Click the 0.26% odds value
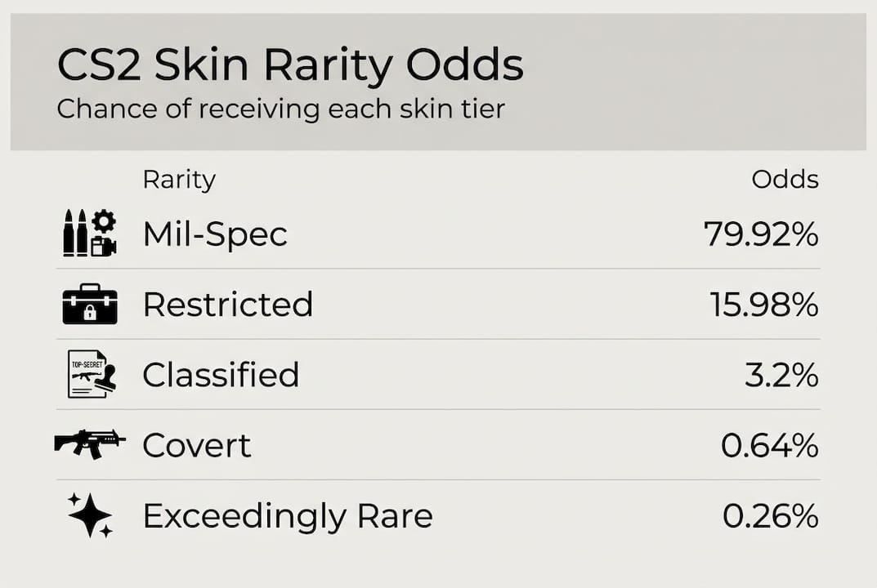Screen dimensions: 877x588 pos(770,516)
